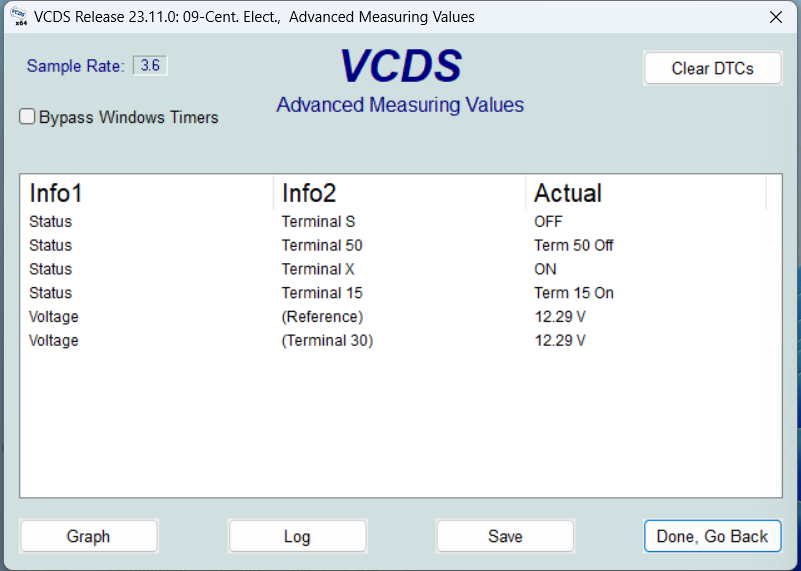The image size is (801, 571).
Task: Click the Actual column header
Action: click(x=646, y=193)
